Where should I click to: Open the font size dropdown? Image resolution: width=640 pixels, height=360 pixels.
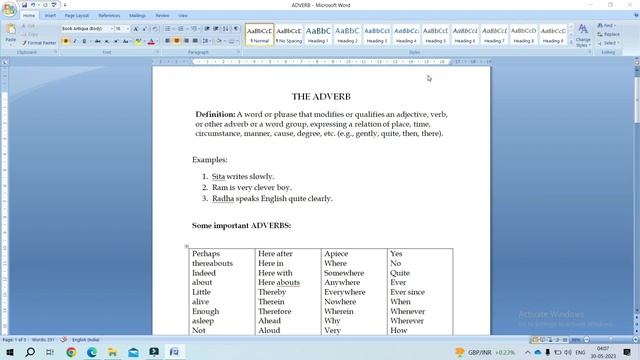(127, 29)
